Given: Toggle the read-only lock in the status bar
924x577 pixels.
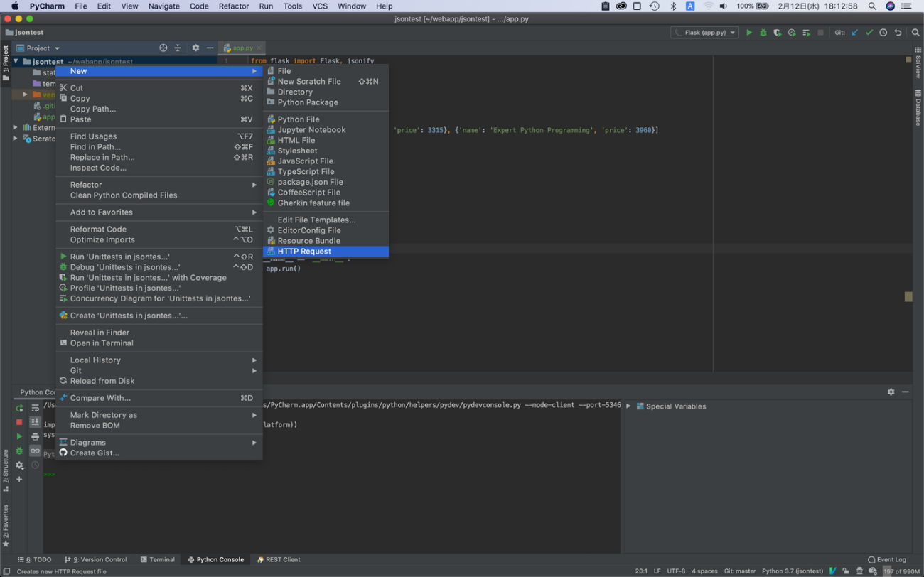Looking at the screenshot, I should tap(845, 571).
